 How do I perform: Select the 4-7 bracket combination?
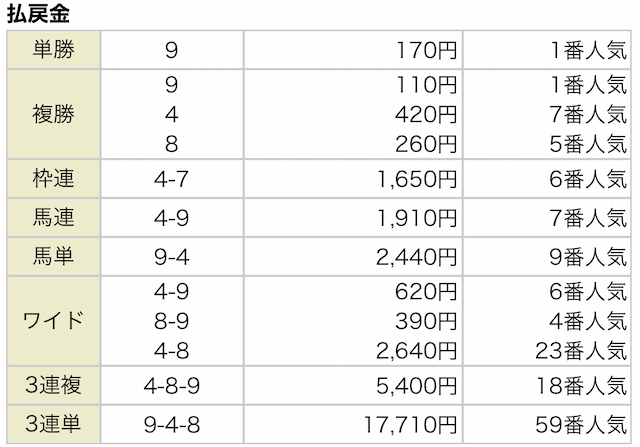click(172, 180)
